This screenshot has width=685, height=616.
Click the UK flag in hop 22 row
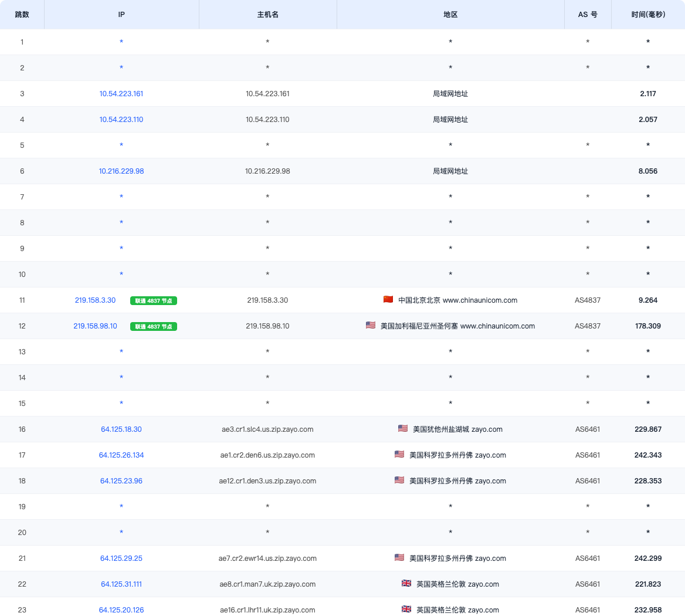(x=406, y=583)
